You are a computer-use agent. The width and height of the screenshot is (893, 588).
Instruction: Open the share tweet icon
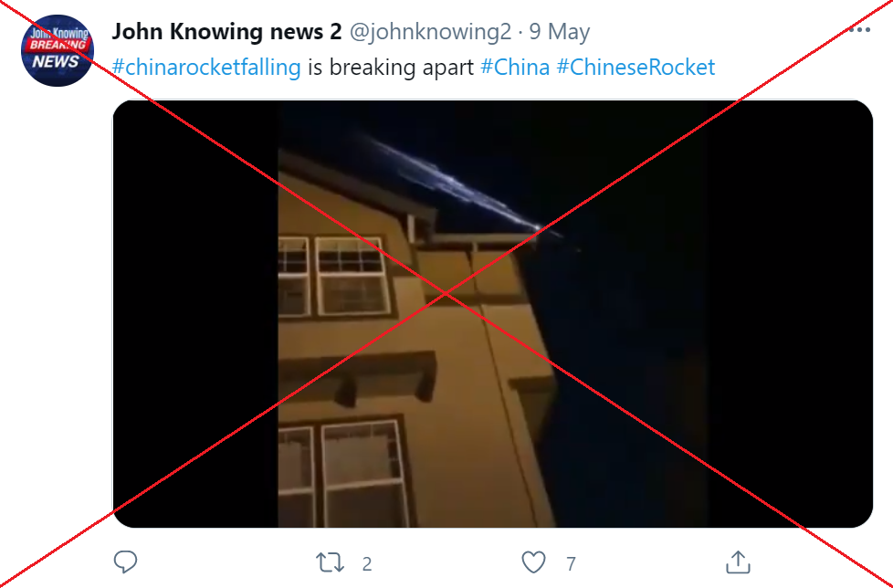(738, 562)
